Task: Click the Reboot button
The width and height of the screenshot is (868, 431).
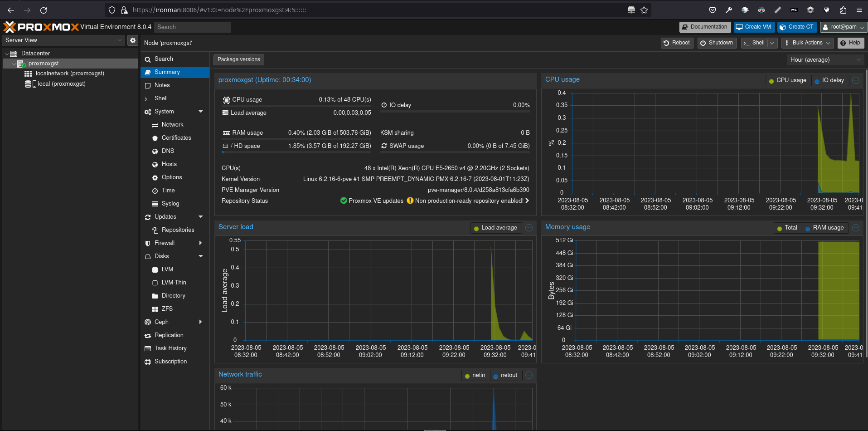Action: pos(677,43)
